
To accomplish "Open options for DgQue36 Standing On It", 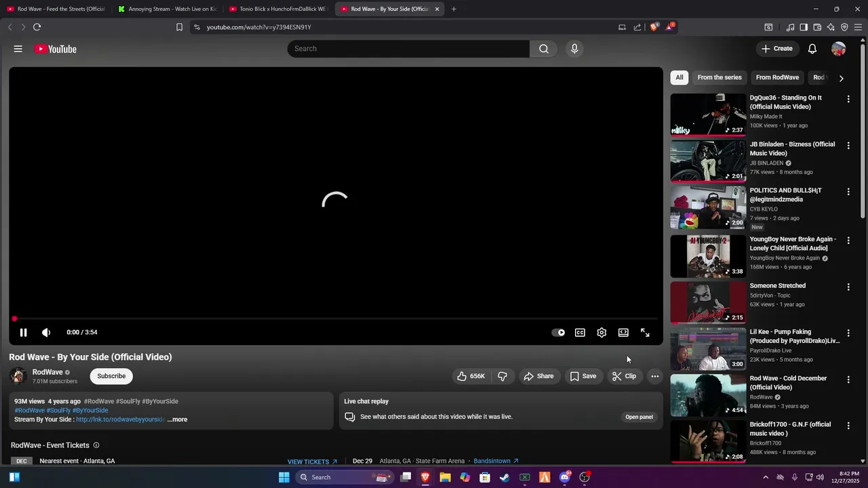I will click(848, 99).
